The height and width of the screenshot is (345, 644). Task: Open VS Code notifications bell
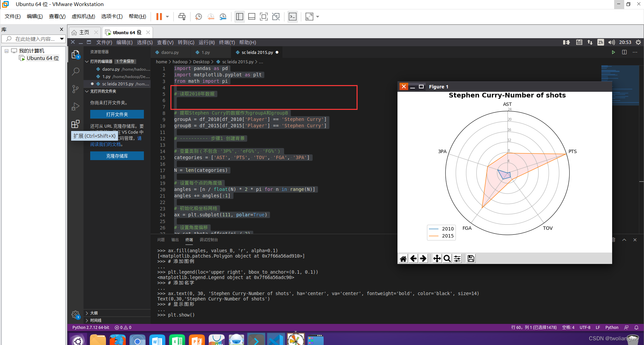pos(636,328)
